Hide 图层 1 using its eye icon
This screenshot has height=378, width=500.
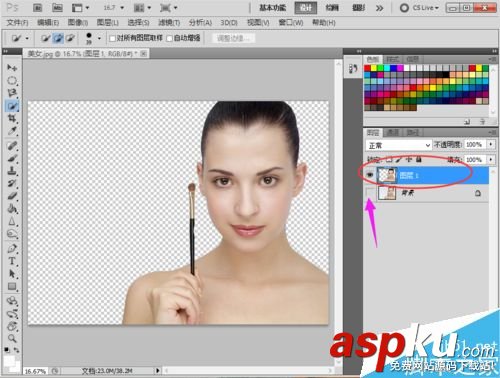pos(370,175)
